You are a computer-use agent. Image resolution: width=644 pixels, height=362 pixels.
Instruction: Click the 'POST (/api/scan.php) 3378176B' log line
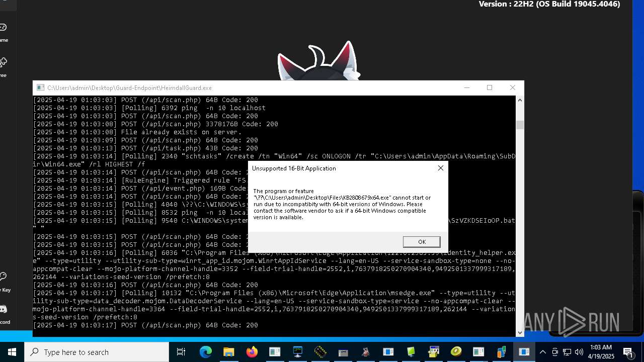(x=155, y=124)
